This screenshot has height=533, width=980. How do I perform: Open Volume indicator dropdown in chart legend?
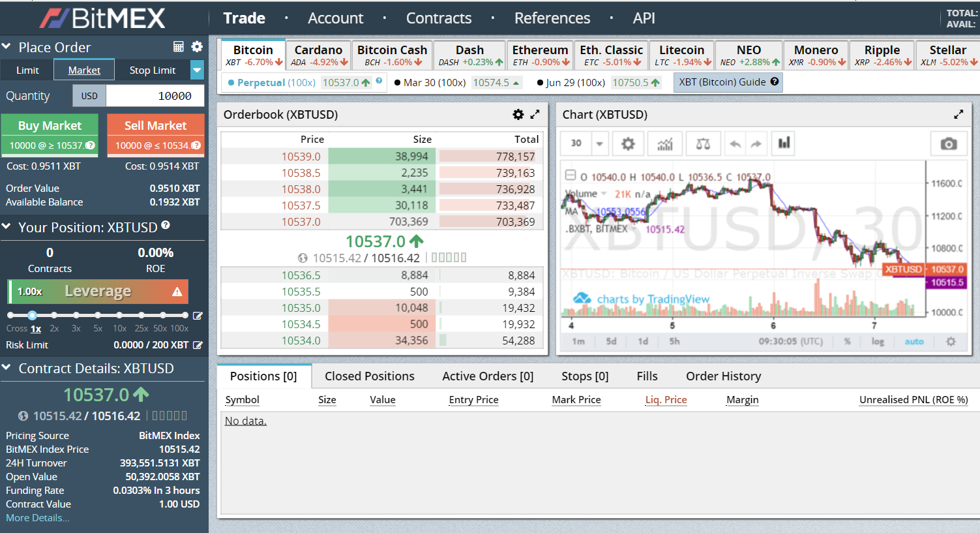(604, 194)
